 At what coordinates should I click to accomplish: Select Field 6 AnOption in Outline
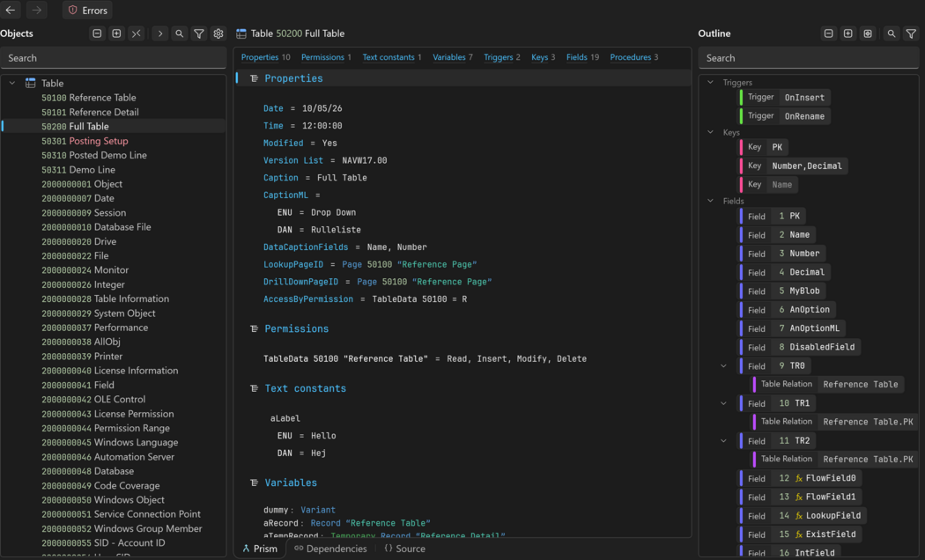coord(788,309)
